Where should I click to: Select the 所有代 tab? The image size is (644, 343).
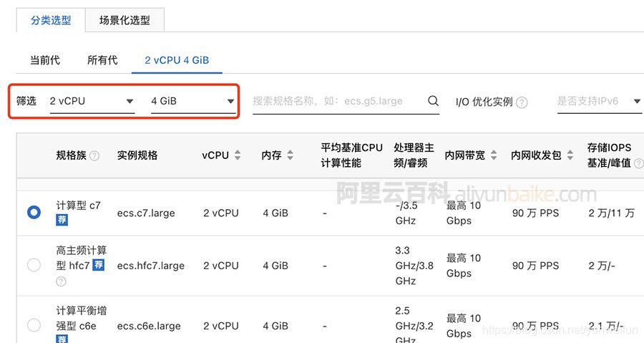(x=102, y=60)
